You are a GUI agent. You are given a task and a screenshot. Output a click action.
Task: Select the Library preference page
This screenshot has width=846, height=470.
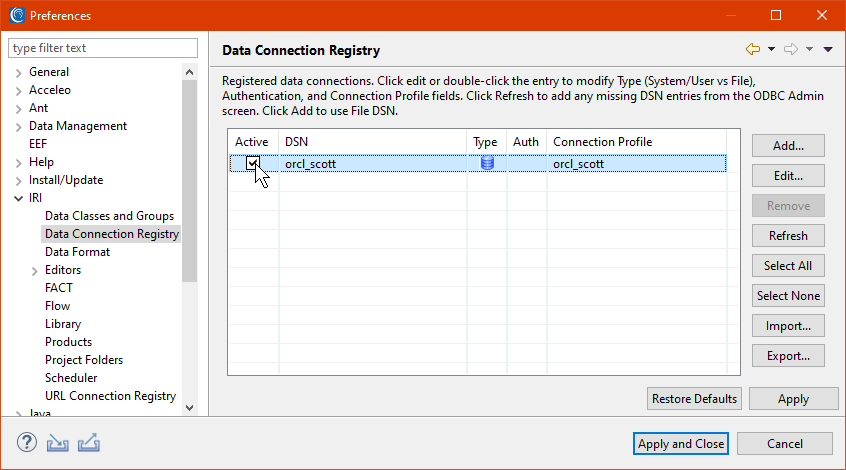(63, 324)
